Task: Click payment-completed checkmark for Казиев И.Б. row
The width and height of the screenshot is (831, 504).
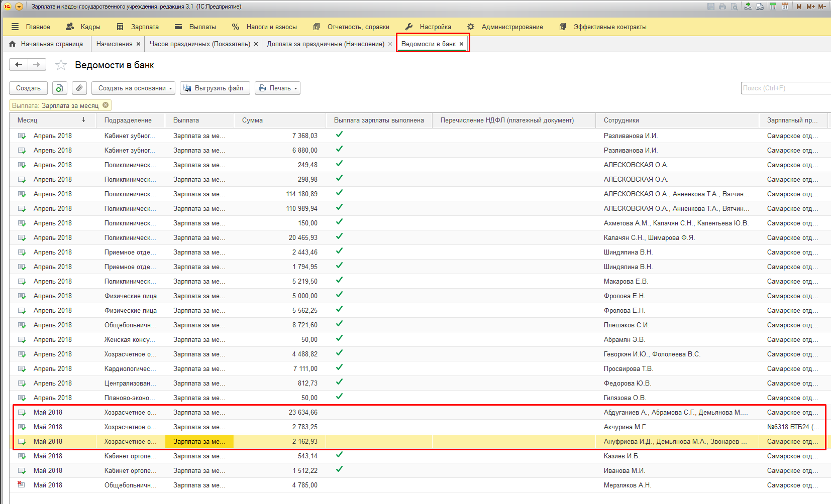Action: tap(339, 455)
